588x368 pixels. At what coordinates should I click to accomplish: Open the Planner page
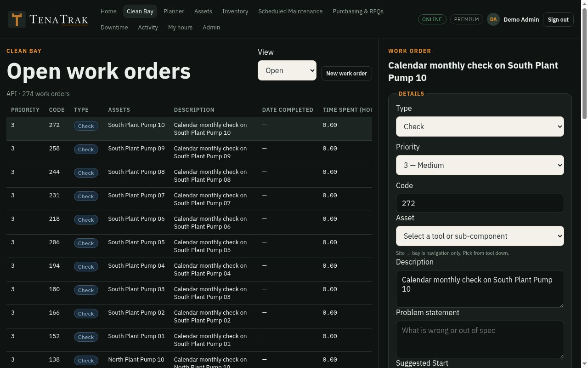click(x=174, y=11)
